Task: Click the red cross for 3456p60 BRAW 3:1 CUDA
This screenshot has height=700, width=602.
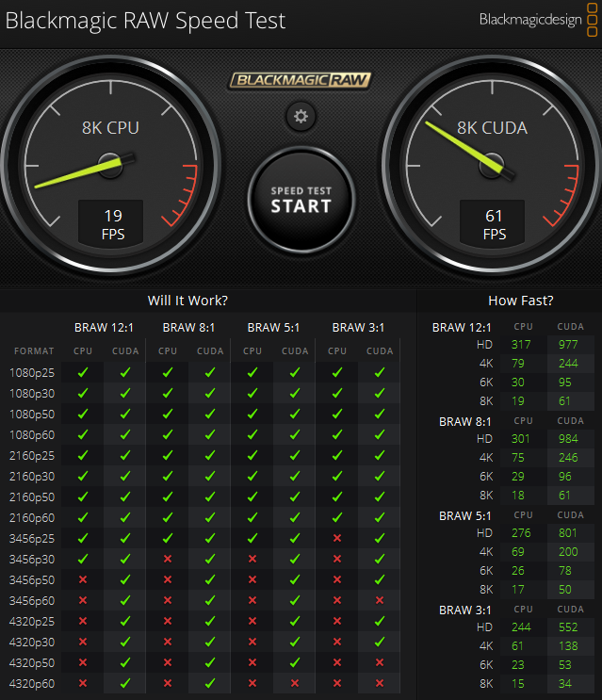Action: point(380,600)
